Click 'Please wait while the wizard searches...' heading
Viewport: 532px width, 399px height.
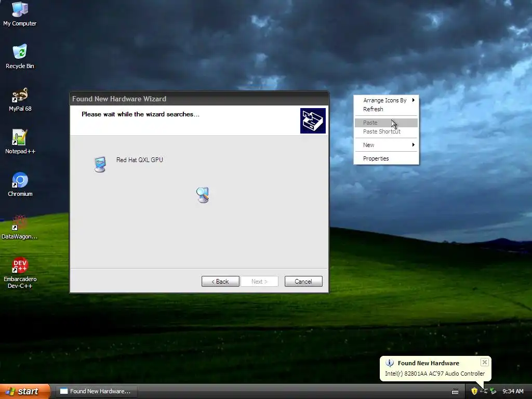[140, 114]
